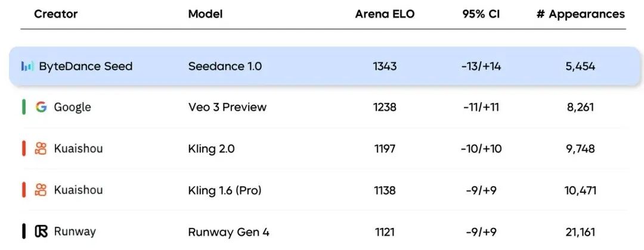Click the ByteDance Seed logo icon
The height and width of the screenshot is (250, 644).
[x=27, y=66]
